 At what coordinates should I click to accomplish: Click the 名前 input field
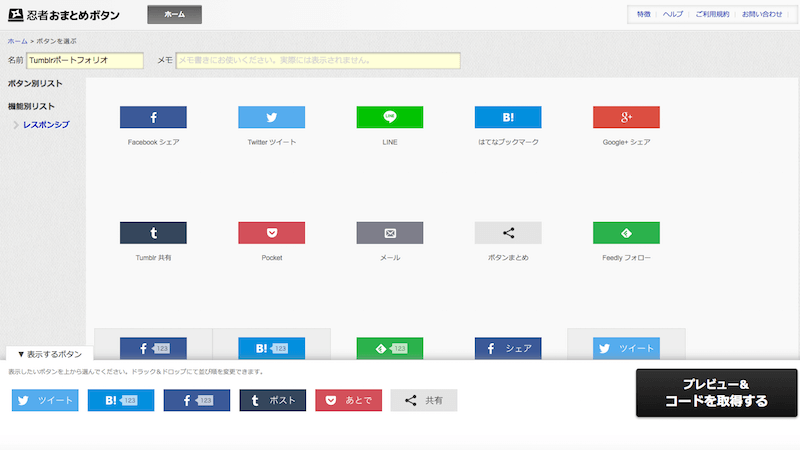pyautogui.click(x=85, y=60)
